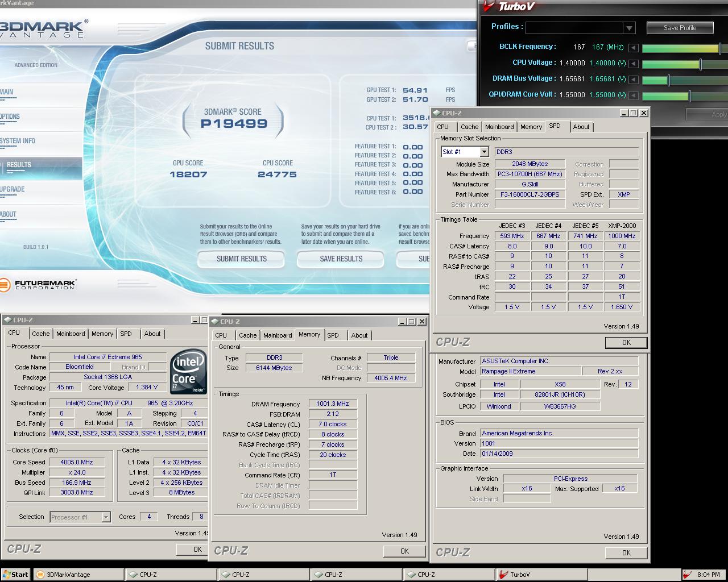Click the SUBMIT RESULTS button
The width and height of the screenshot is (728, 582).
pyautogui.click(x=242, y=259)
